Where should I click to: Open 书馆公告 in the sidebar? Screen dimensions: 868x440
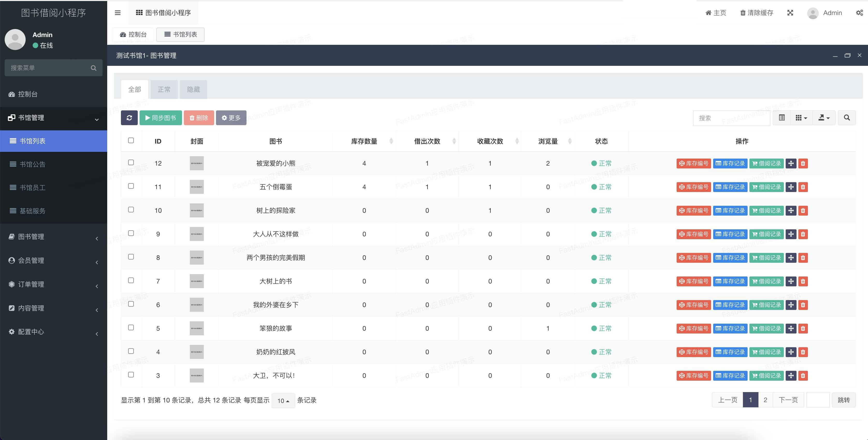point(32,164)
